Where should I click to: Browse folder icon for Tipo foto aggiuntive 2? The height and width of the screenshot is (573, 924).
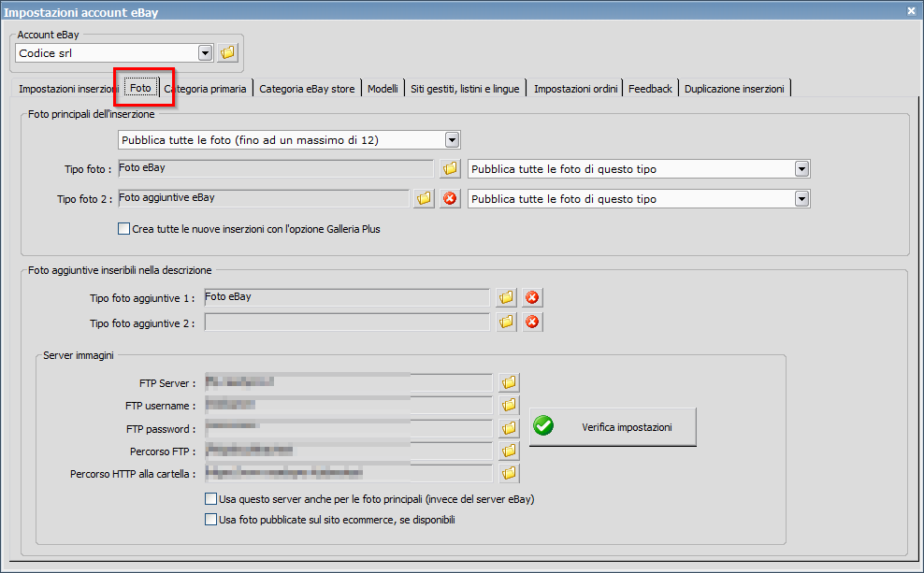pos(506,322)
